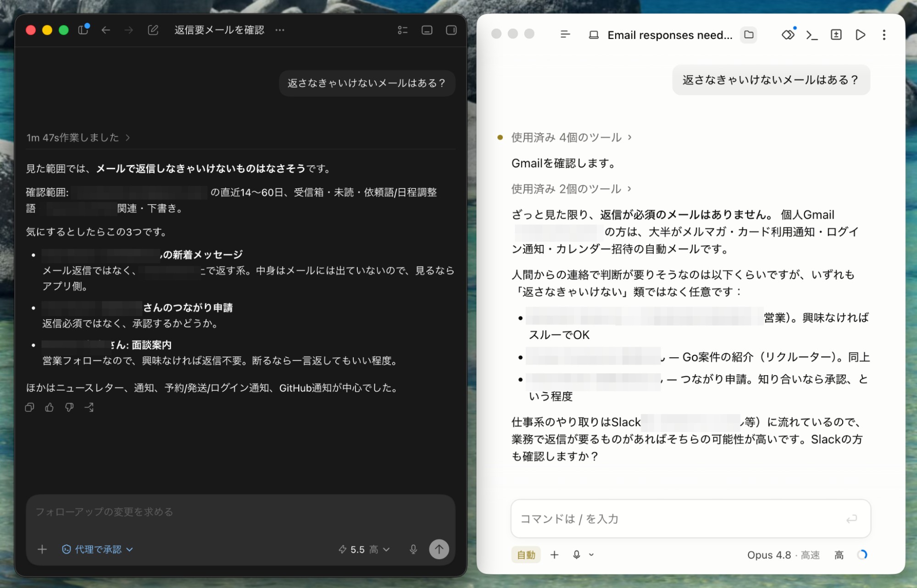Focus the フォローアップの変更を求める input field
The image size is (917, 588).
[x=240, y=512]
